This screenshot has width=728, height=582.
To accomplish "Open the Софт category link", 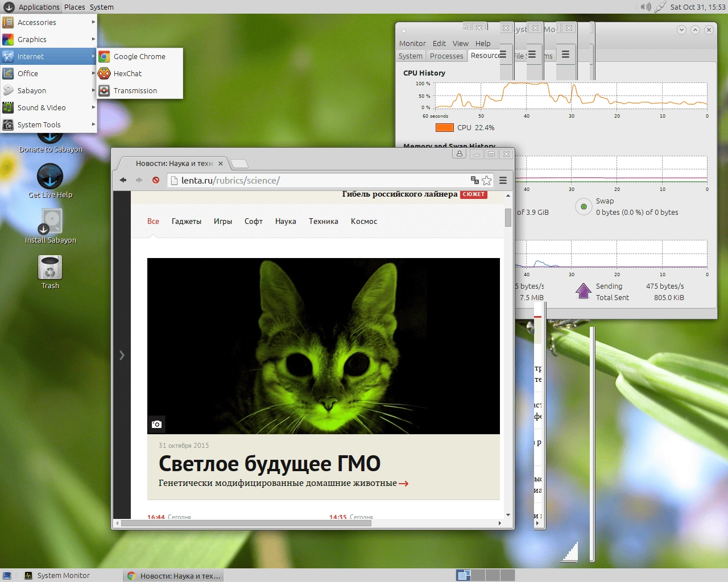I will coord(254,221).
